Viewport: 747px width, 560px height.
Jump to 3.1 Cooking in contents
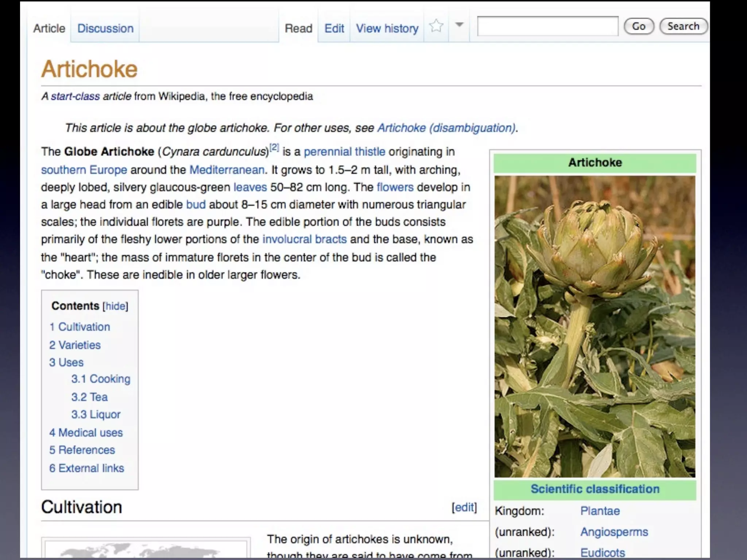coord(101,379)
